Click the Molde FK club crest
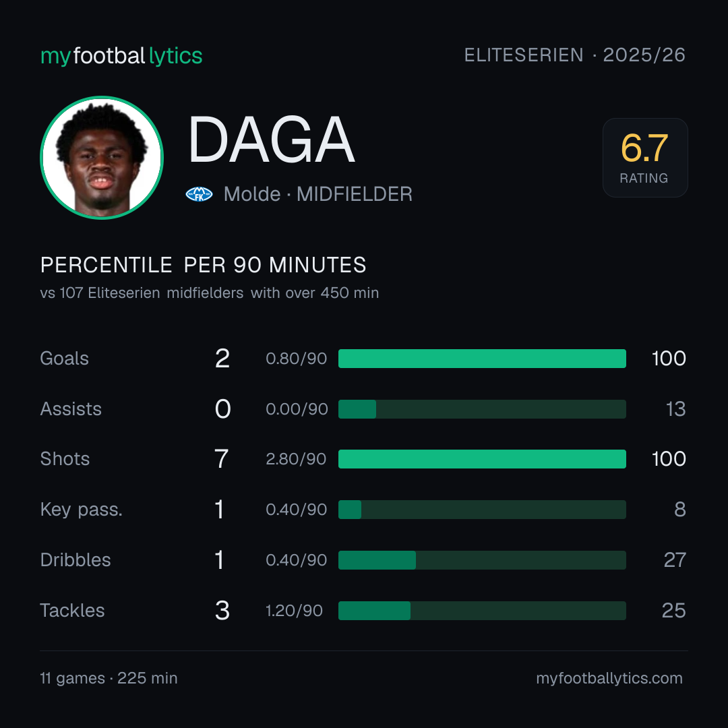Image resolution: width=728 pixels, height=728 pixels. [199, 194]
